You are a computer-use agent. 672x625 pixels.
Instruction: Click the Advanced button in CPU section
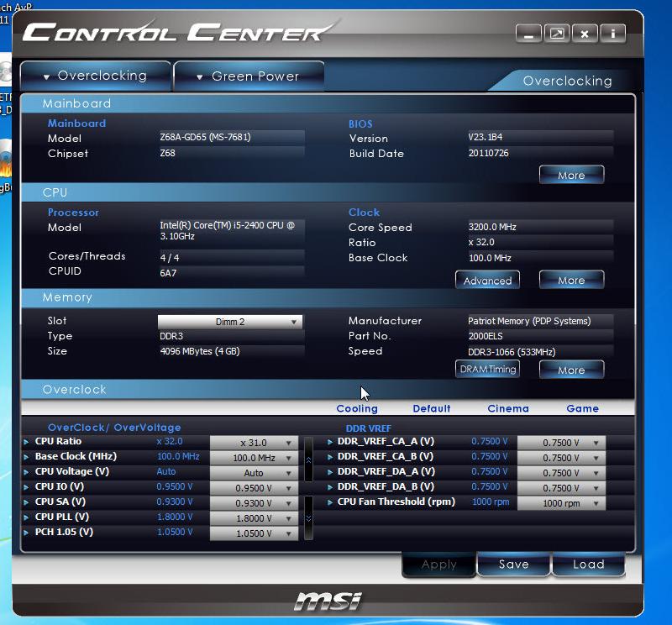click(x=487, y=281)
